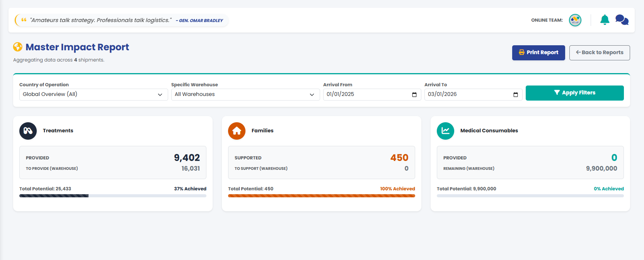The height and width of the screenshot is (260, 644).
Task: Click the 100% Achieved label
Action: [x=397, y=189]
